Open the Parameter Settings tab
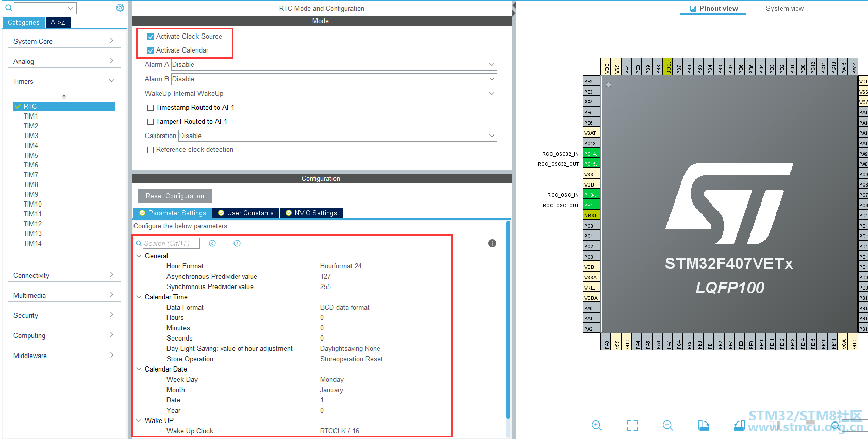 (173, 213)
